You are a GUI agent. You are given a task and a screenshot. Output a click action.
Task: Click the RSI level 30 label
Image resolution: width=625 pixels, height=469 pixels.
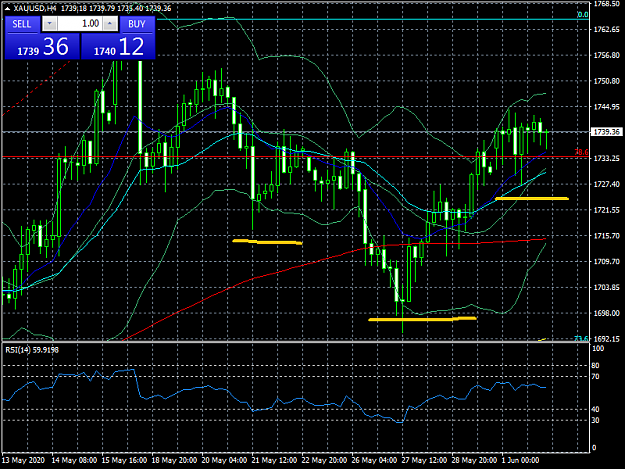(595, 420)
